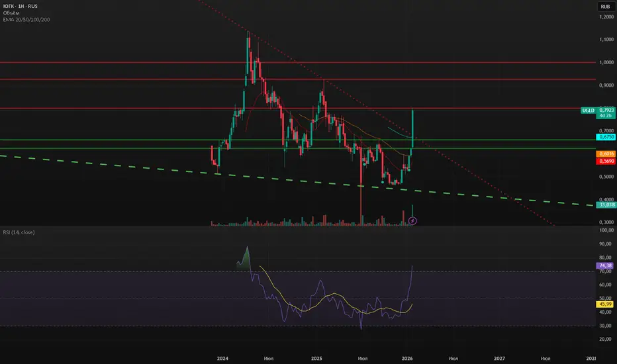Open the RUB currency selector
The width and height of the screenshot is (617, 364).
pyautogui.click(x=605, y=7)
